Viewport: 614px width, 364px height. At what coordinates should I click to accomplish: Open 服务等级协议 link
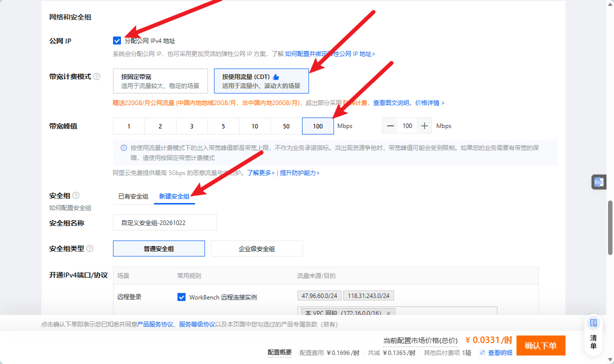coord(197,324)
